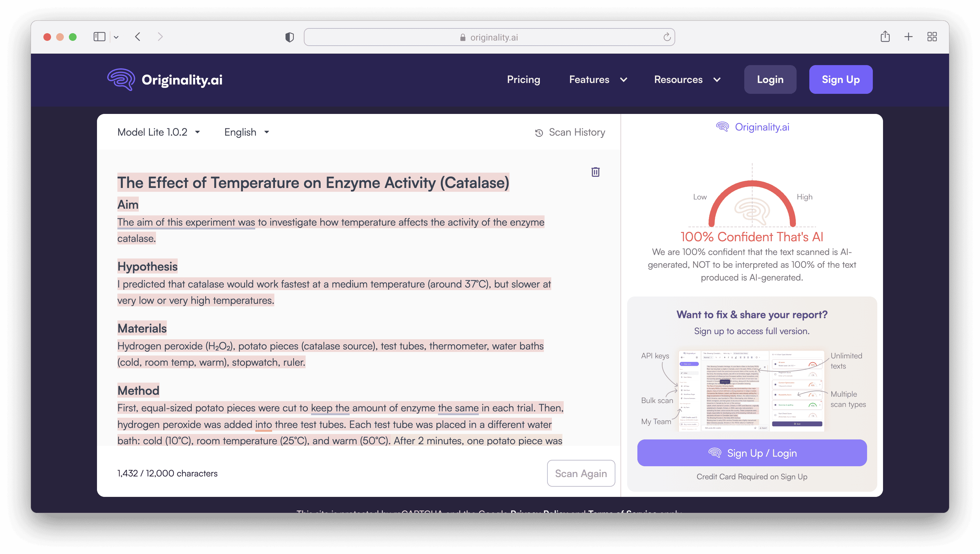Toggle the Safari sidebar
980x554 pixels.
(99, 37)
